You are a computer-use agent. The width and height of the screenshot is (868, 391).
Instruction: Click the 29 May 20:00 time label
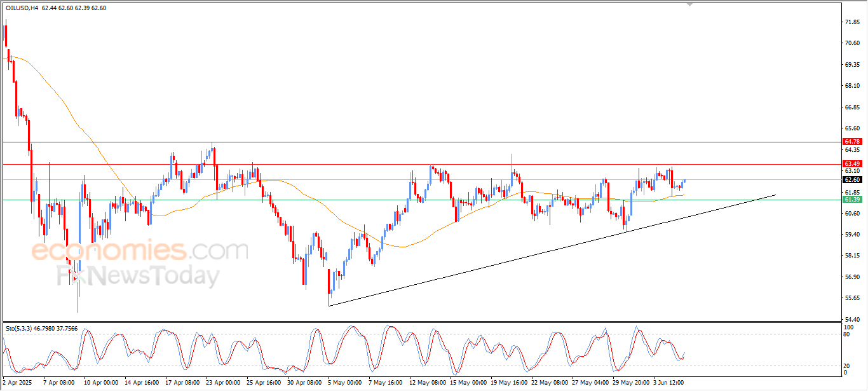[x=630, y=383]
